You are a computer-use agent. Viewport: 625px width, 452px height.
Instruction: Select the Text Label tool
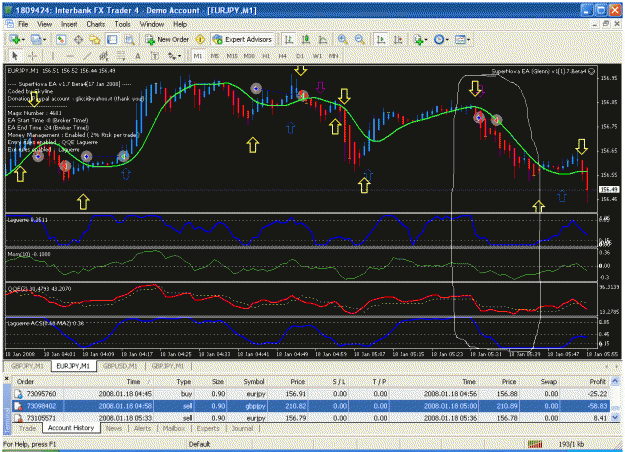click(x=155, y=56)
